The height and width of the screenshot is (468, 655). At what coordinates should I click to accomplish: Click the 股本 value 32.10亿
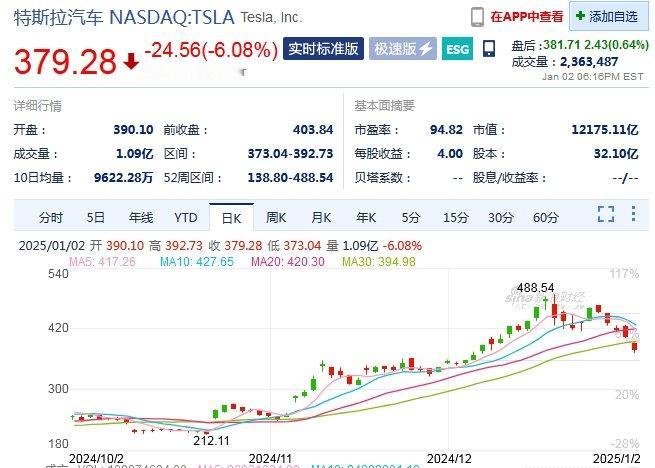coord(616,154)
